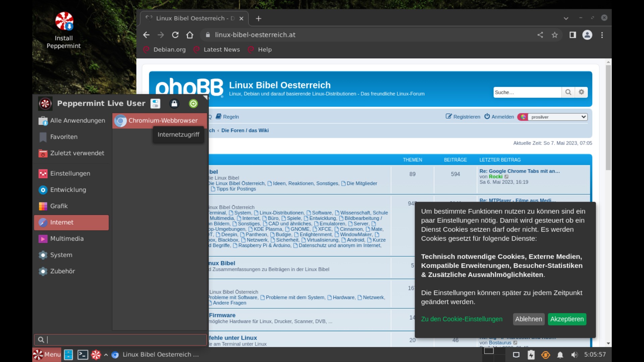Open the prosilver style dropdown

point(558,117)
